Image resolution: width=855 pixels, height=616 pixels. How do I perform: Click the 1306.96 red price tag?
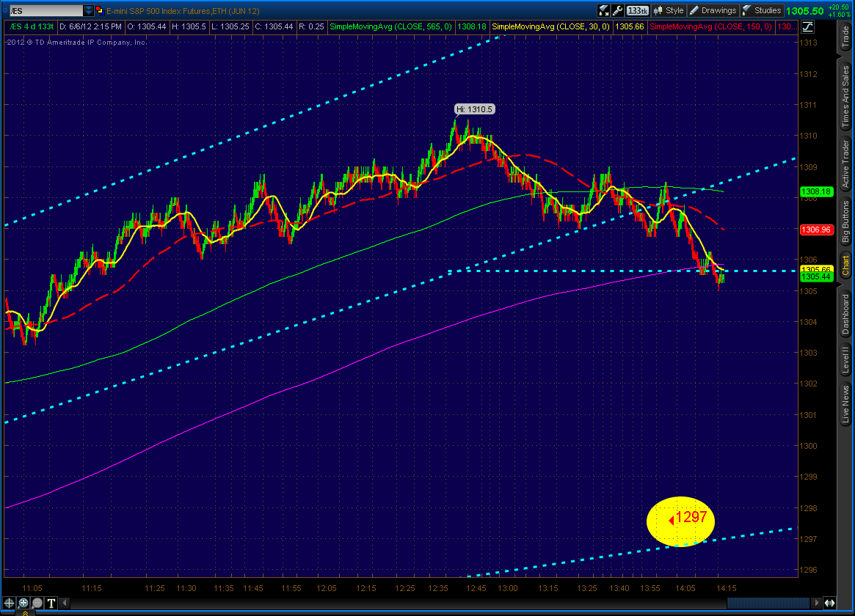tap(816, 230)
